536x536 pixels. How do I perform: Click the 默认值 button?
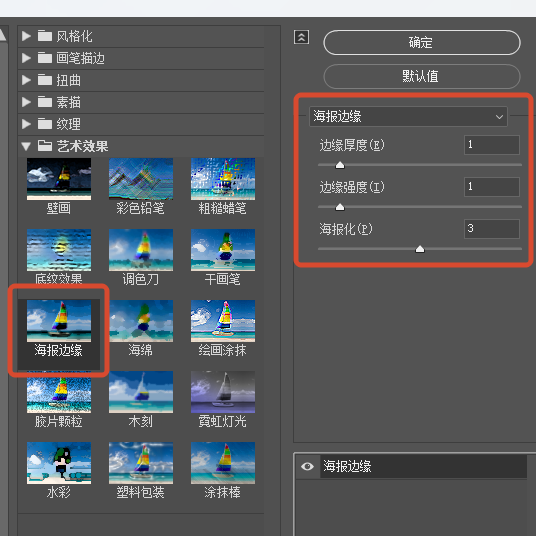[422, 76]
